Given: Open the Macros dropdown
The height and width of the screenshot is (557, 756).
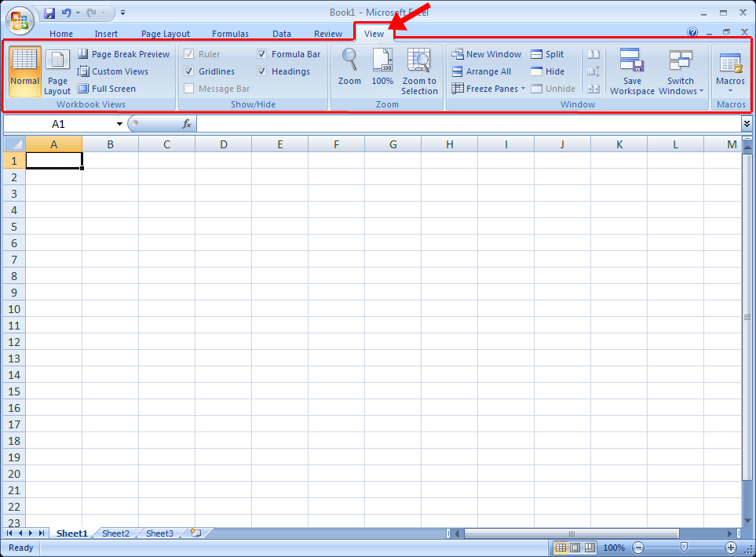Looking at the screenshot, I should click(x=730, y=71).
